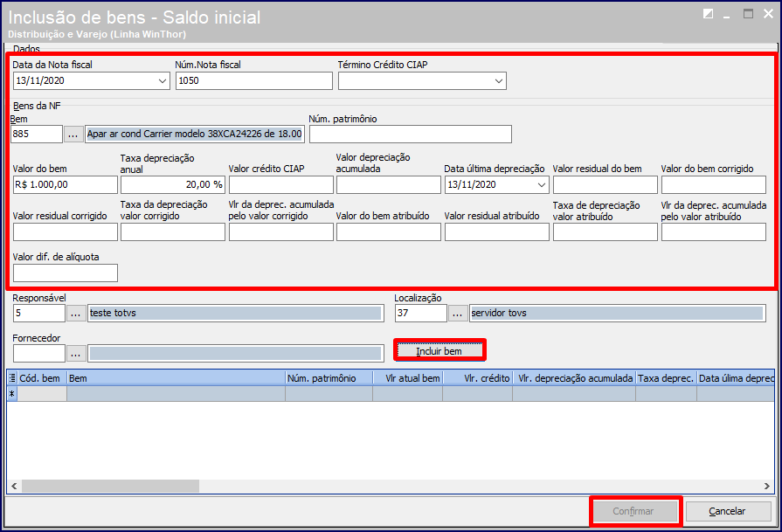Viewport: 782px width, 532px height.
Task: Click Taxa deprec. column header
Action: (x=667, y=378)
